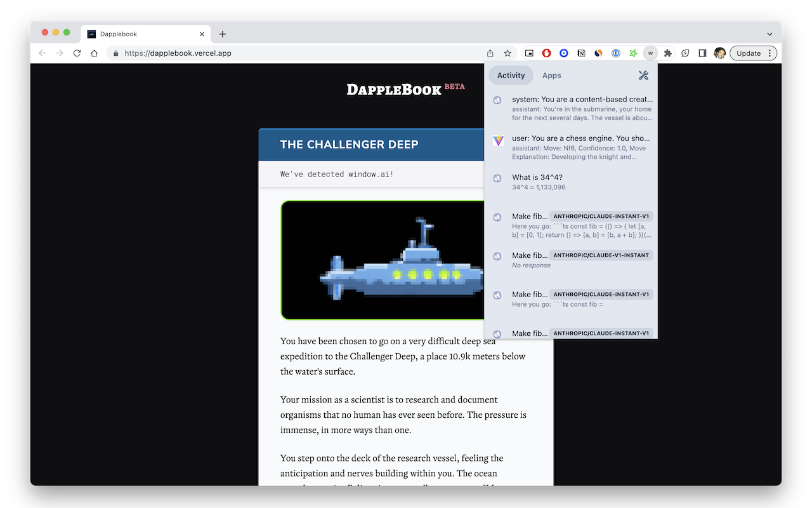Open the blue circle extension
Image resolution: width=812 pixels, height=508 pixels.
(x=563, y=53)
